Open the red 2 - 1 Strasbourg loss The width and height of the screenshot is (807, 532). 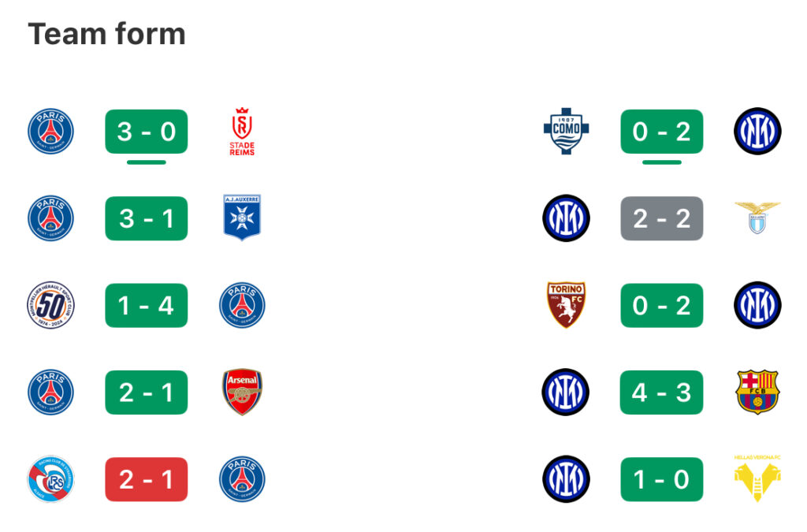(146, 479)
